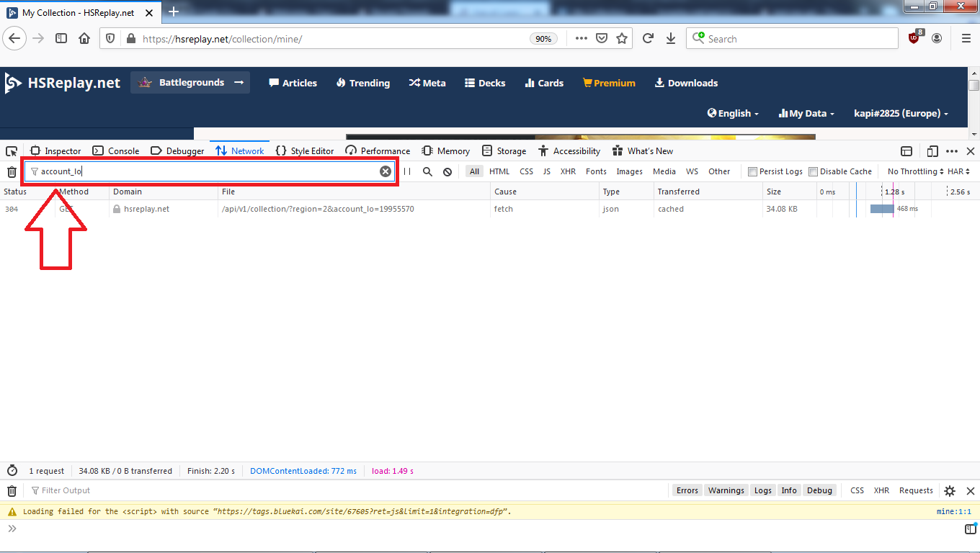Toggle Info filter in console
This screenshot has width=980, height=553.
point(789,490)
